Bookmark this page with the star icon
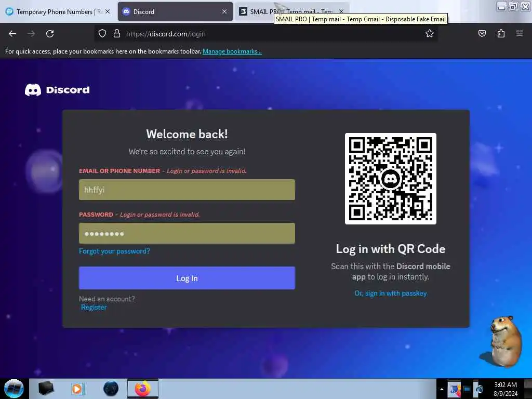Screen dimensions: 532x399 (430, 34)
